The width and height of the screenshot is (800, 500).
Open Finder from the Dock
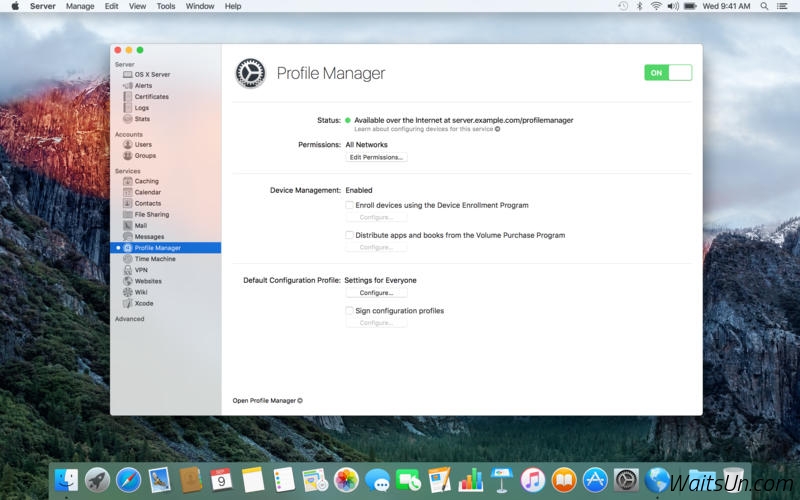pyautogui.click(x=66, y=480)
